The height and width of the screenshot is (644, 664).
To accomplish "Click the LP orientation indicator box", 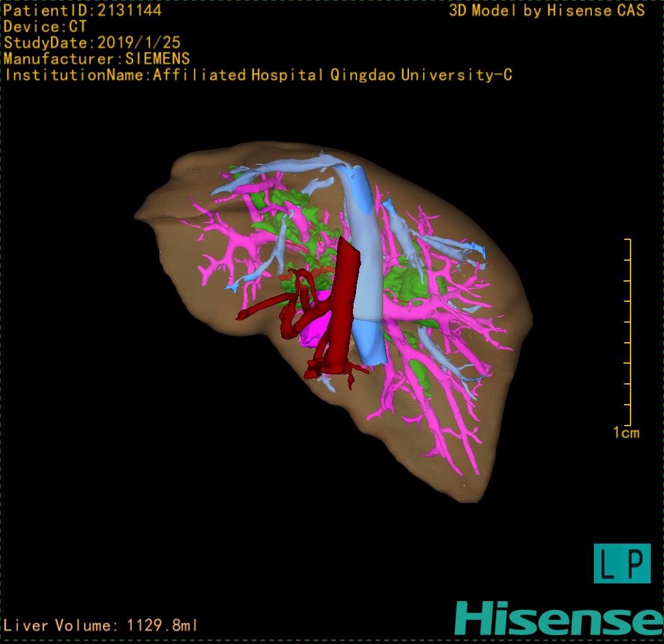I will point(622,563).
